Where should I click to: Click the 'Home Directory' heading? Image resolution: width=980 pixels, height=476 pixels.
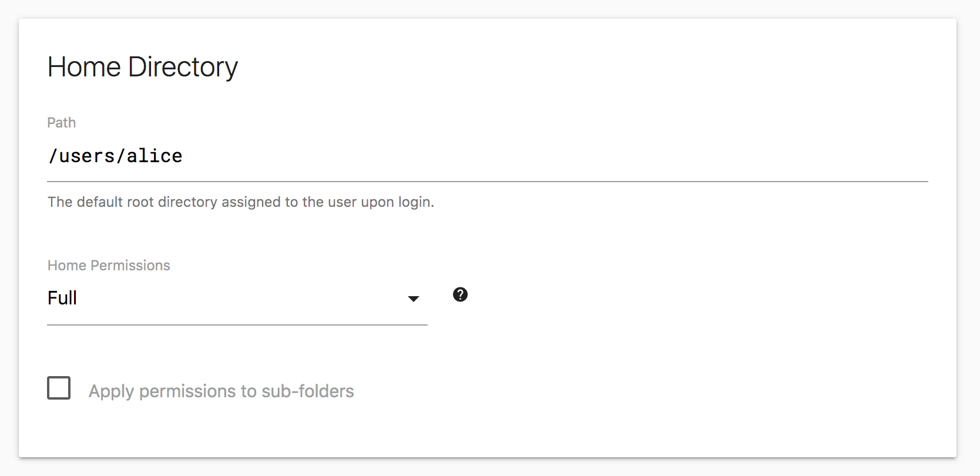143,67
